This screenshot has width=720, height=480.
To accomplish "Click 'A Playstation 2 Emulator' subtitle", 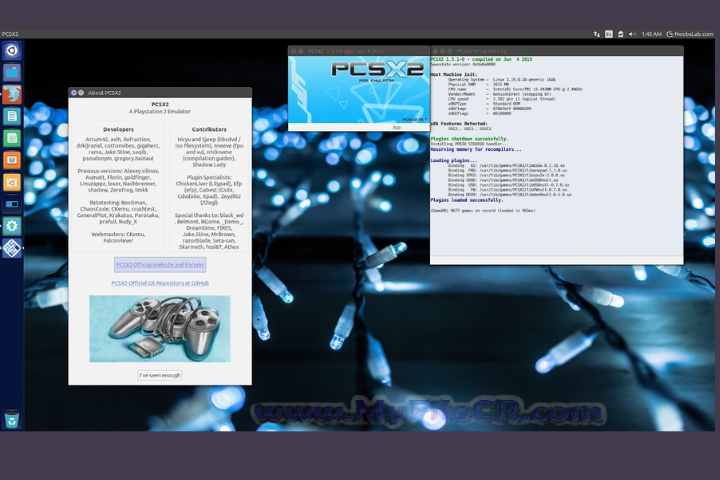I will pos(160,111).
